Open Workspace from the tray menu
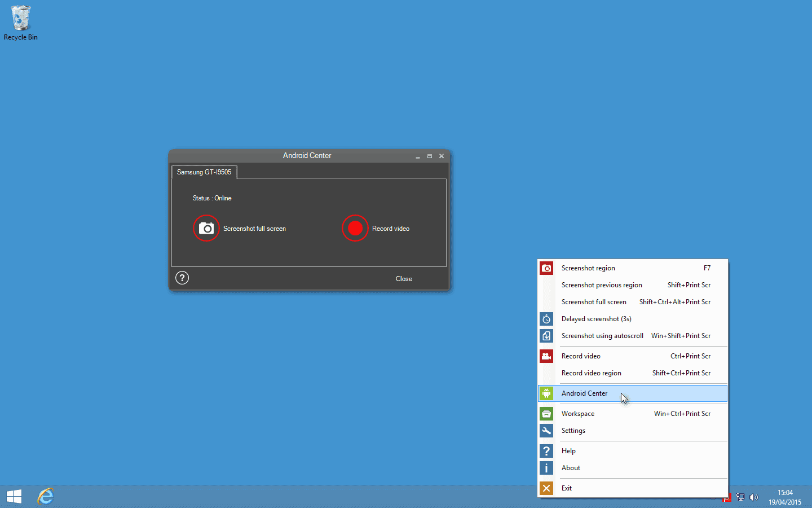The width and height of the screenshot is (812, 508). [x=578, y=414]
